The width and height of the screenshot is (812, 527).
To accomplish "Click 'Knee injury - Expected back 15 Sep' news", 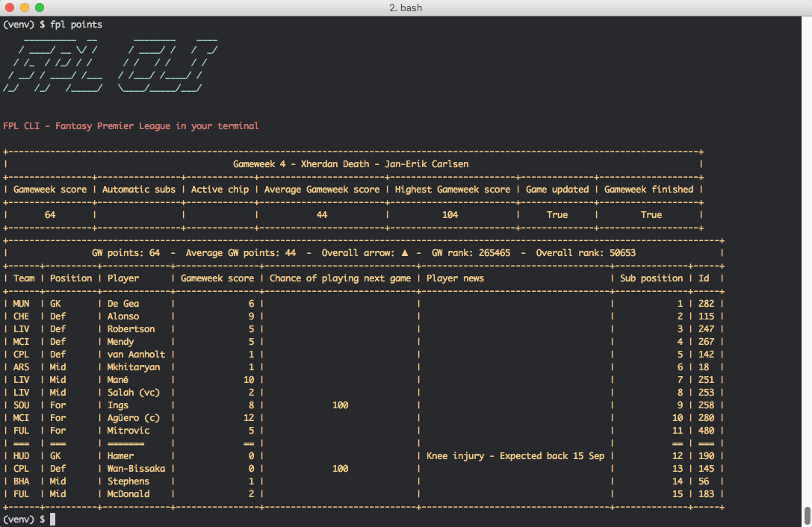I will click(515, 456).
